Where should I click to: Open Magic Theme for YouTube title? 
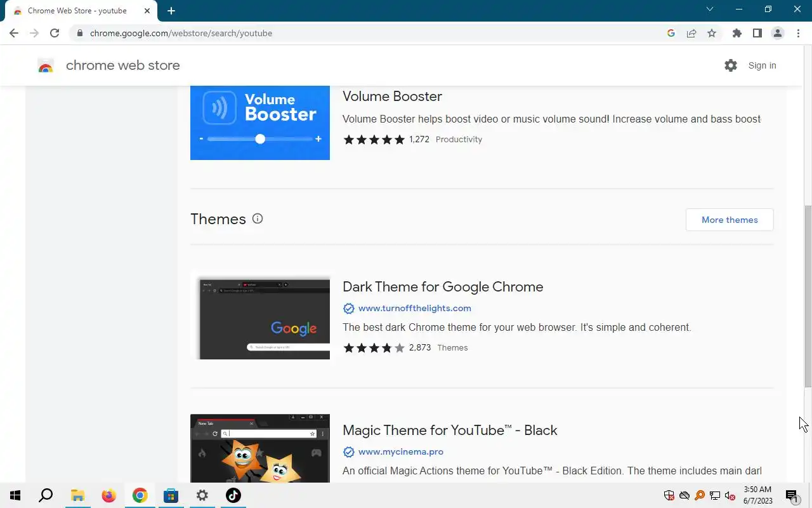(x=450, y=430)
